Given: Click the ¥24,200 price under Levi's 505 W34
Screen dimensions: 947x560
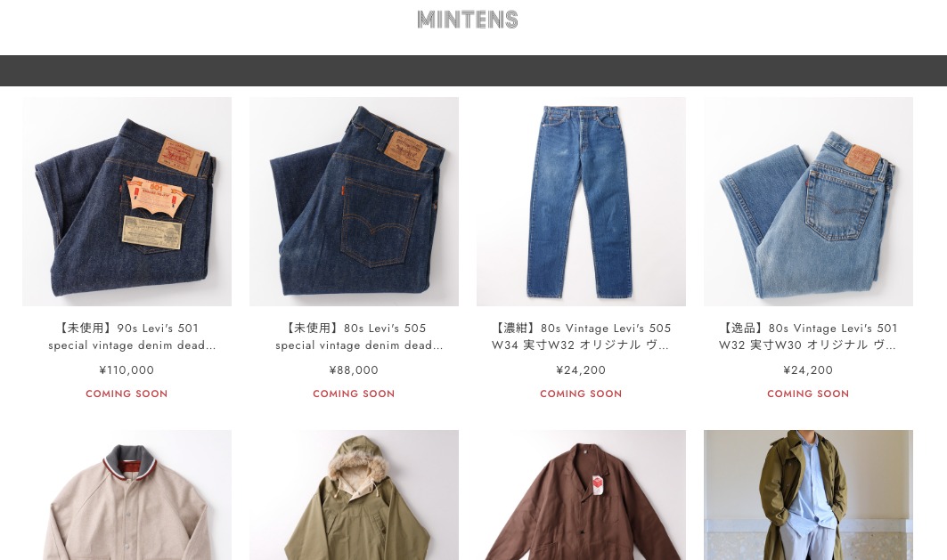Looking at the screenshot, I should click(581, 369).
